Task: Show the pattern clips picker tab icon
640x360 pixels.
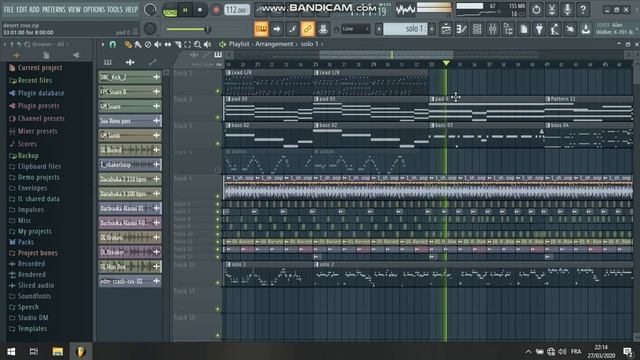Action: [x=108, y=62]
